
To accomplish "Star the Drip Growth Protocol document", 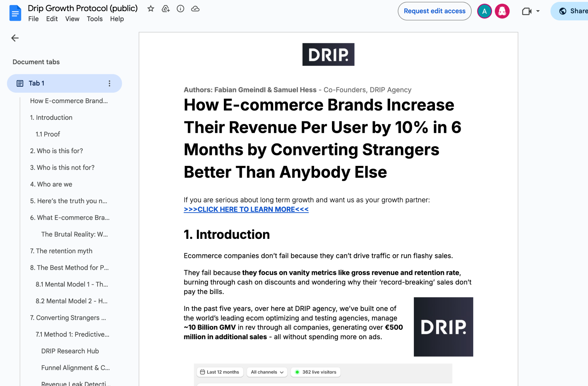I will 151,9.
